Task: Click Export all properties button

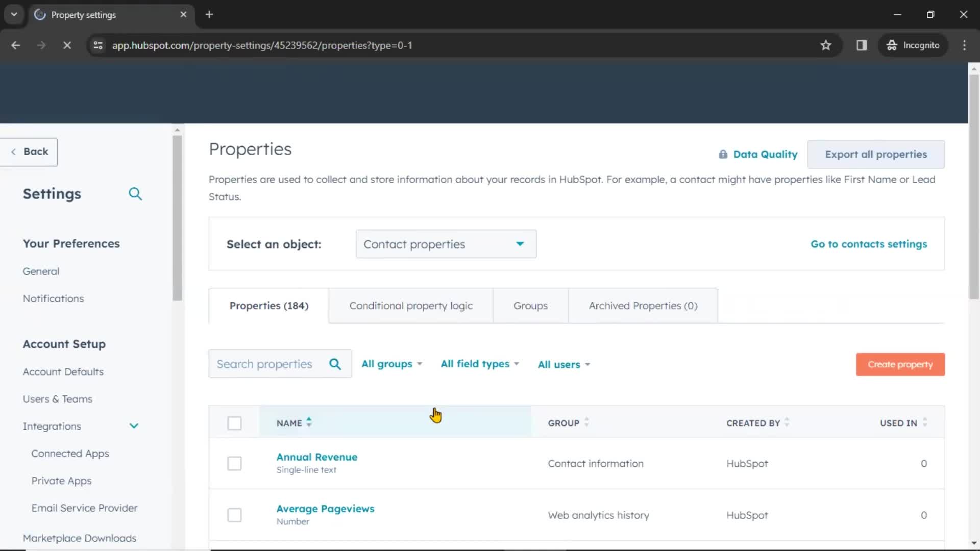Action: [876, 154]
